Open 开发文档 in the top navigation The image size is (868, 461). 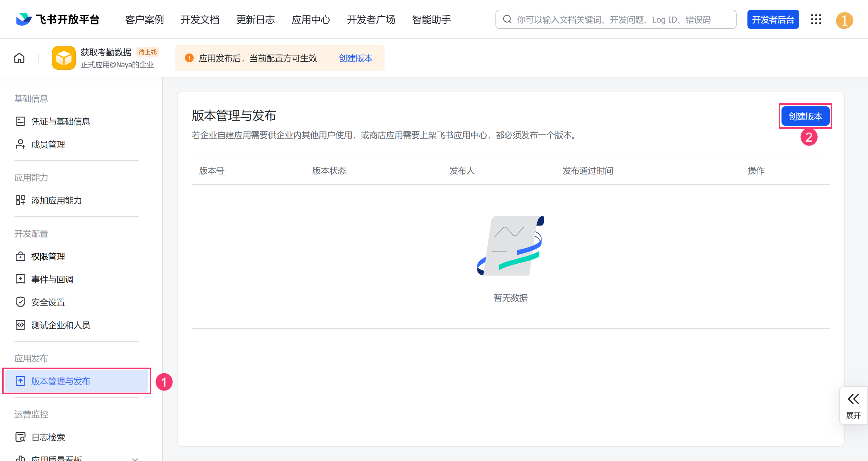click(x=200, y=20)
